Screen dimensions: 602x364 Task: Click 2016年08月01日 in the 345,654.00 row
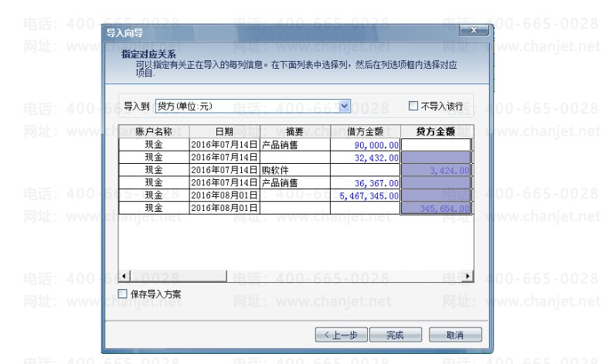[225, 208]
